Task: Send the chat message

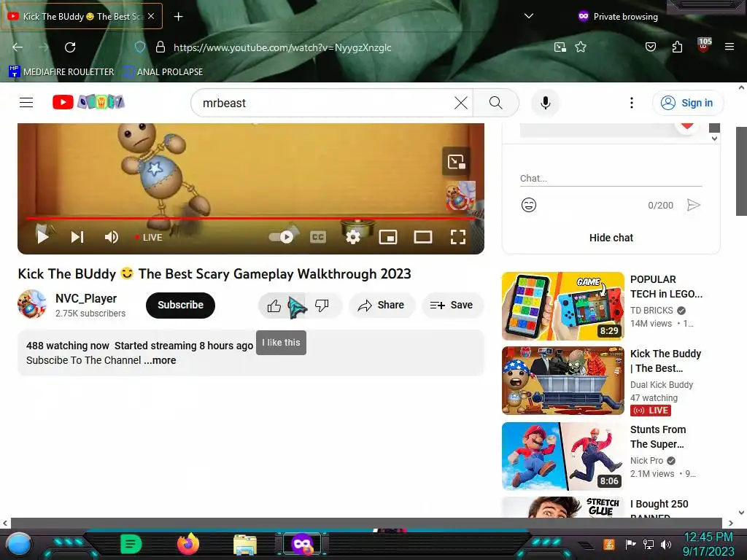Action: point(694,205)
